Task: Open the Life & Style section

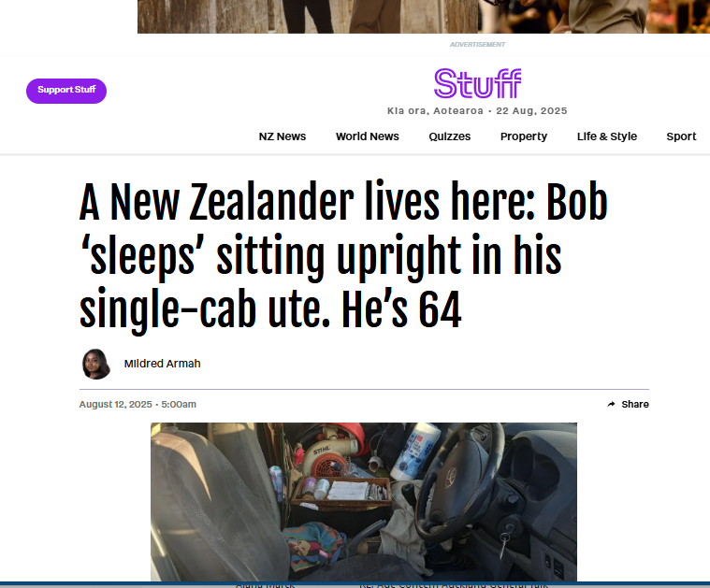Action: tap(607, 136)
